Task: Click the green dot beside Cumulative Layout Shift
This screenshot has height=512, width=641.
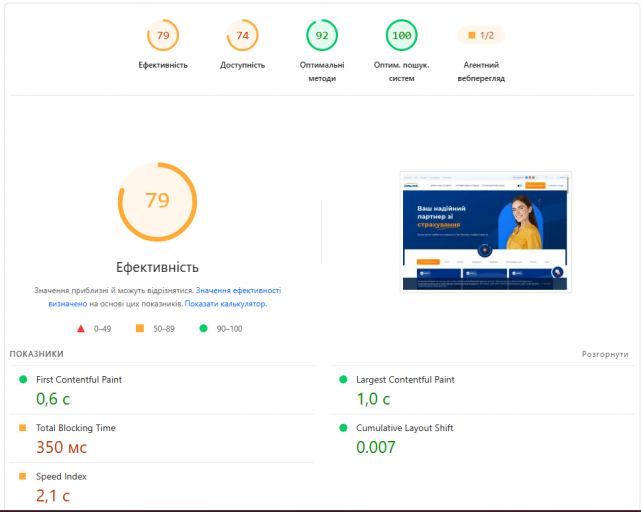Action: [343, 428]
